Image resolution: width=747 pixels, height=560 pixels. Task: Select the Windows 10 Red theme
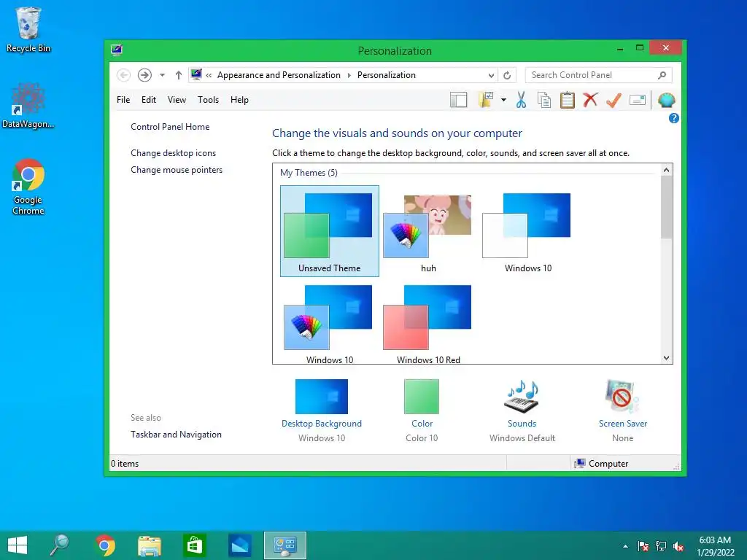click(x=428, y=324)
